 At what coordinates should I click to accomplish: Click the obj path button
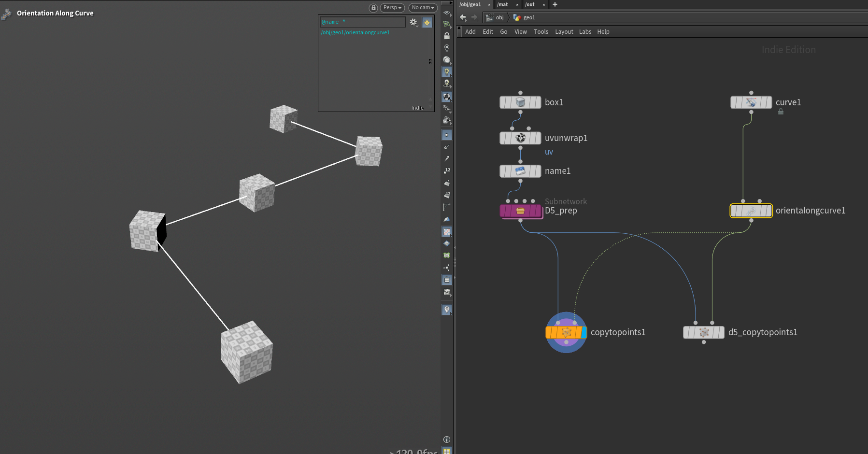[499, 17]
